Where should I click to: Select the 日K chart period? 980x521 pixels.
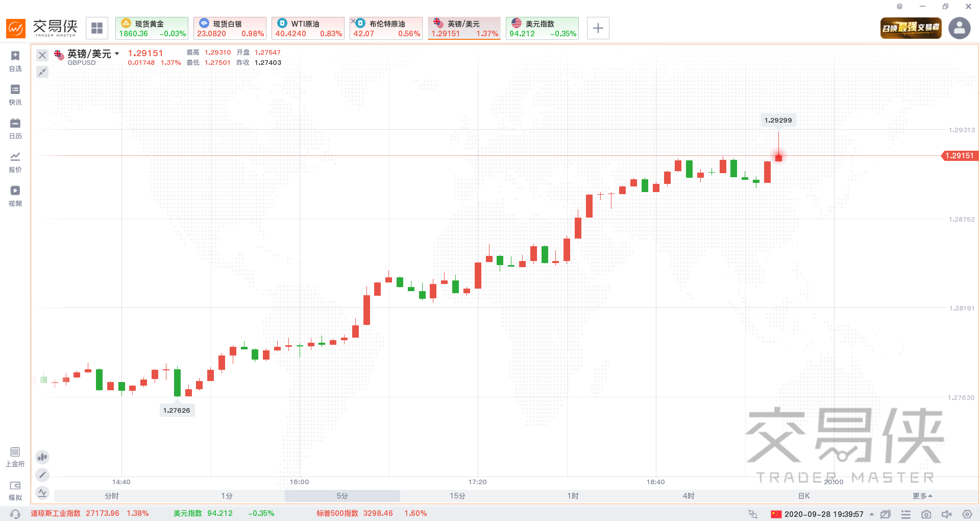(x=804, y=496)
